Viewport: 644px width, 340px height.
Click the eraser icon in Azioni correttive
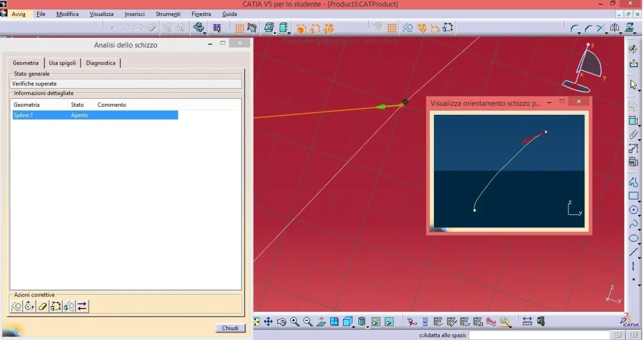pos(43,306)
